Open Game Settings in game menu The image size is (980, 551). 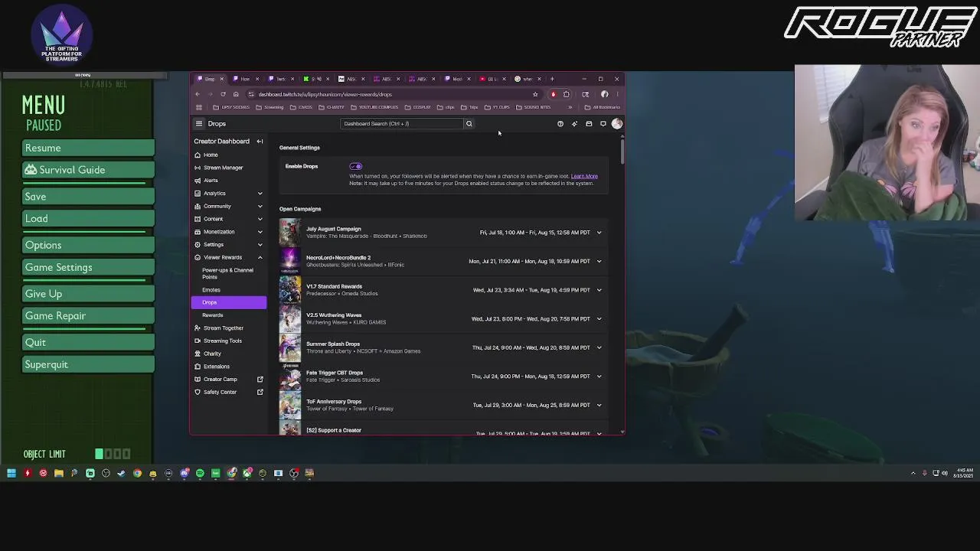click(88, 268)
